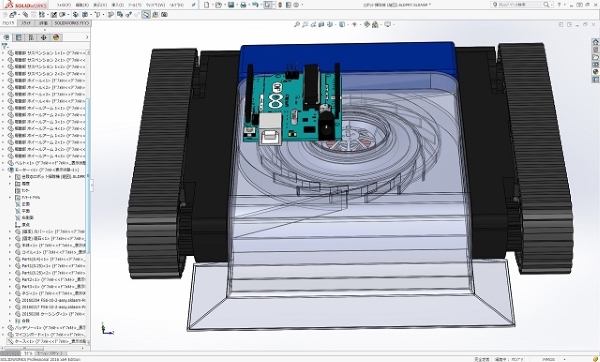Click the Print icon in the top toolbar
Image resolution: width=600 pixels, height=362 pixels.
(x=243, y=5)
